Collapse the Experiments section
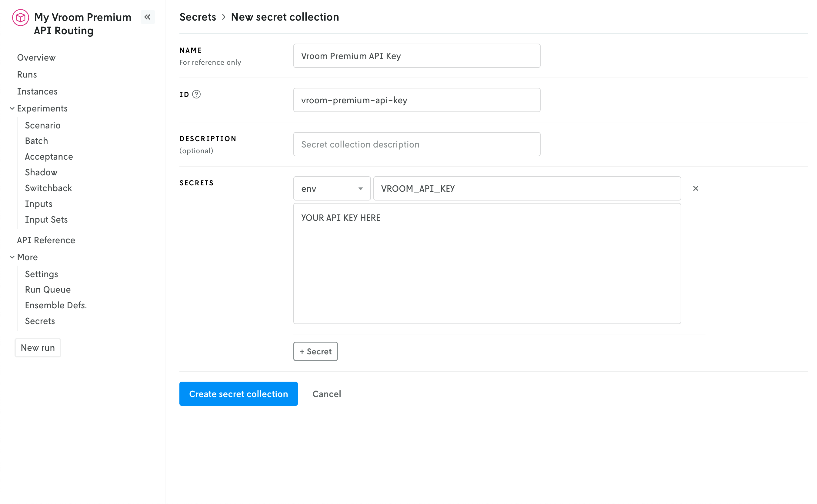The image size is (817, 504). pos(12,108)
